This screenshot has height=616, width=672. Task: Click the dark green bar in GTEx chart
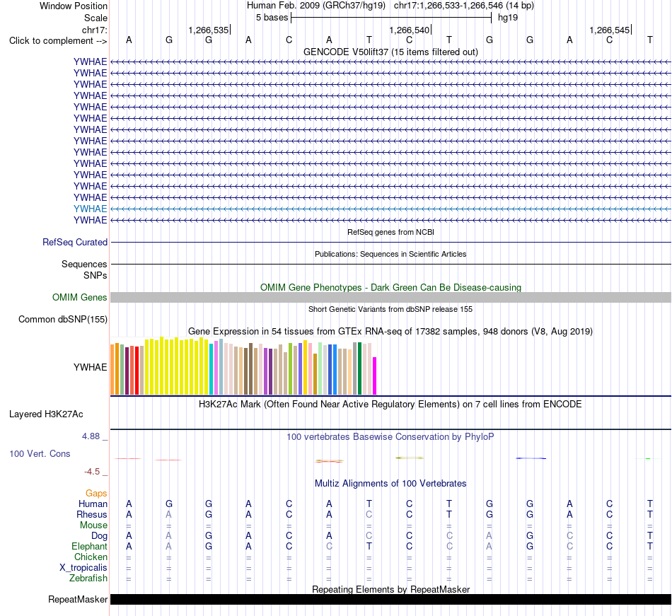(359, 368)
